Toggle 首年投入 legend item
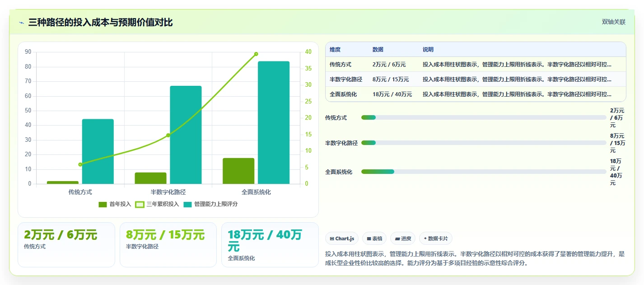The height and width of the screenshot is (285, 644). (x=115, y=204)
